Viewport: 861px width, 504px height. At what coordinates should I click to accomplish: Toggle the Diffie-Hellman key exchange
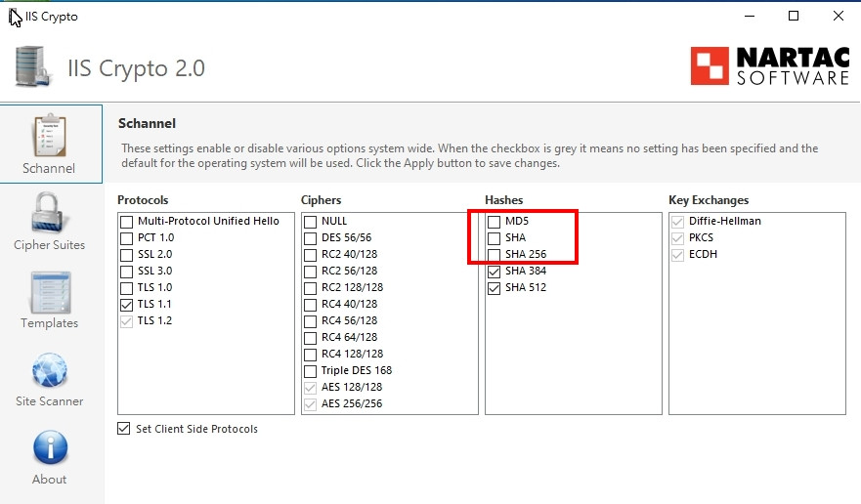point(677,222)
